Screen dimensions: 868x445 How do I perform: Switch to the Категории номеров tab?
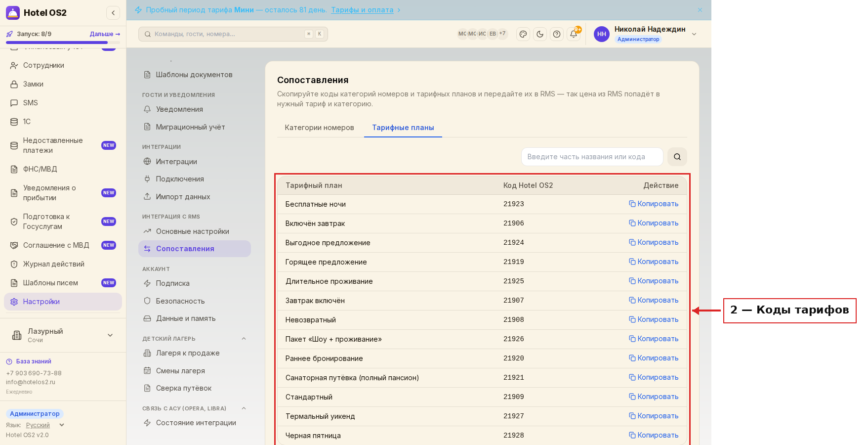320,128
